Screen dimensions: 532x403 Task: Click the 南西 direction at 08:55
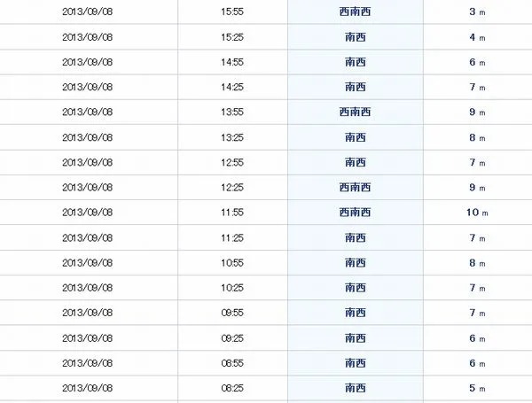click(356, 363)
